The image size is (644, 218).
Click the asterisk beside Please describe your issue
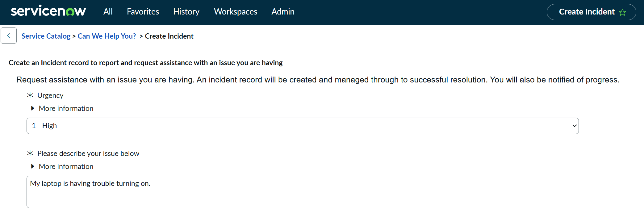click(x=30, y=153)
